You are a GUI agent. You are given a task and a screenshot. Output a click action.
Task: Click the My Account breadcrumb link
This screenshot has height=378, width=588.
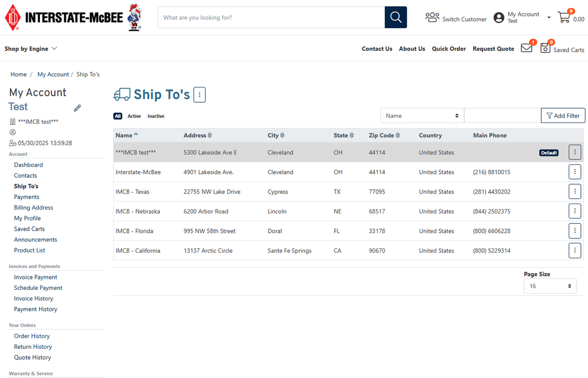pos(53,74)
